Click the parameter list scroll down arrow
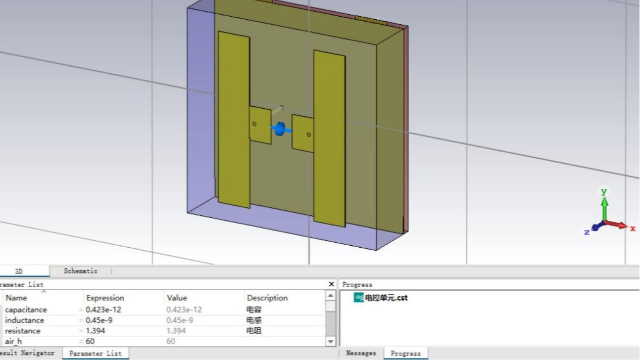The width and height of the screenshot is (640, 360). [x=331, y=341]
